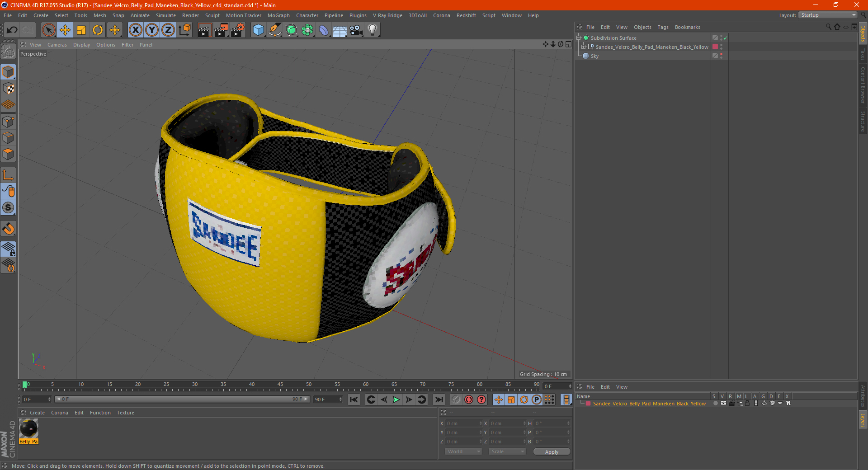The width and height of the screenshot is (868, 470).
Task: Open the Layout Startup dropdown
Action: tap(828, 15)
